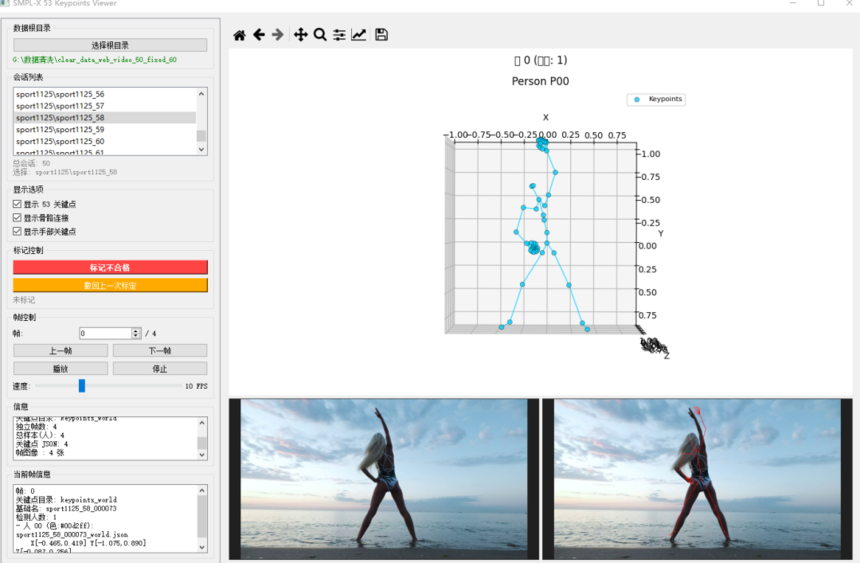Increment frame number spinner up arrow
Image resolution: width=860 pixels, height=563 pixels.
[136, 331]
